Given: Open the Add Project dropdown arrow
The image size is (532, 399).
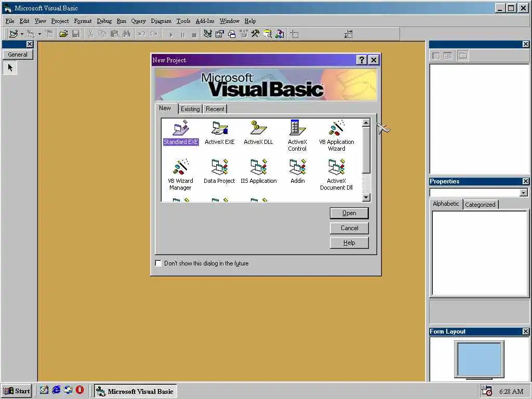Looking at the screenshot, I should coord(22,34).
